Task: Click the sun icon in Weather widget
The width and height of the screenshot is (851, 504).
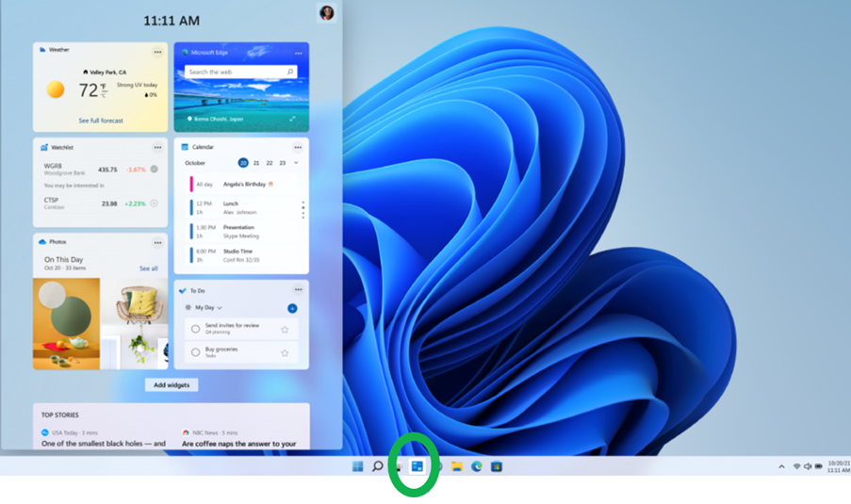Action: pyautogui.click(x=56, y=89)
